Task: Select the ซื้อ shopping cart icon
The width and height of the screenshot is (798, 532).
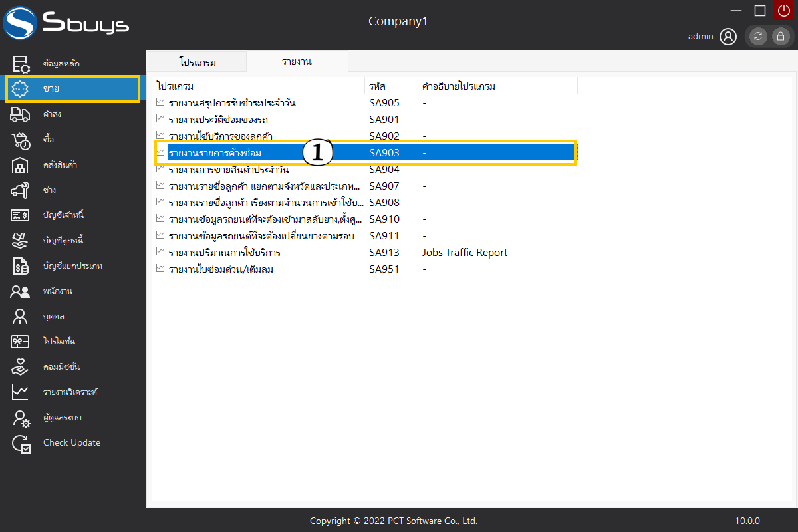Action: [x=21, y=140]
